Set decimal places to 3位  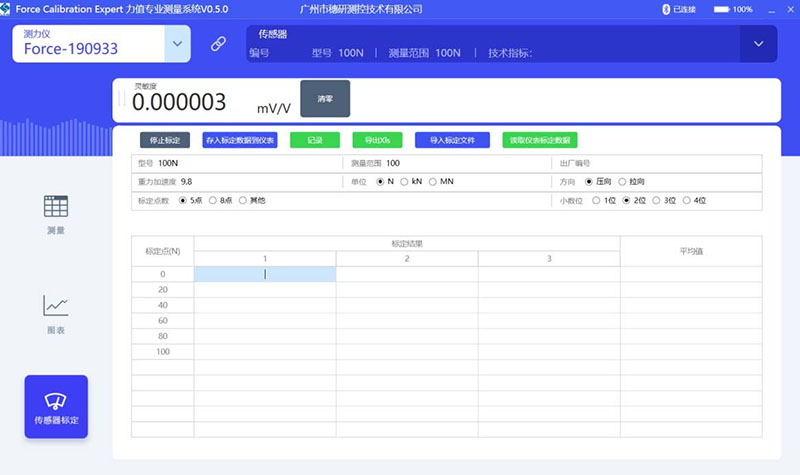[x=656, y=201]
